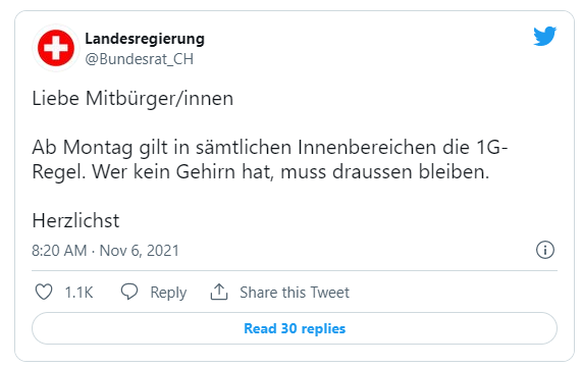Click the sentence about Gehirn
Screen dimensions: 582x367
click(x=291, y=172)
